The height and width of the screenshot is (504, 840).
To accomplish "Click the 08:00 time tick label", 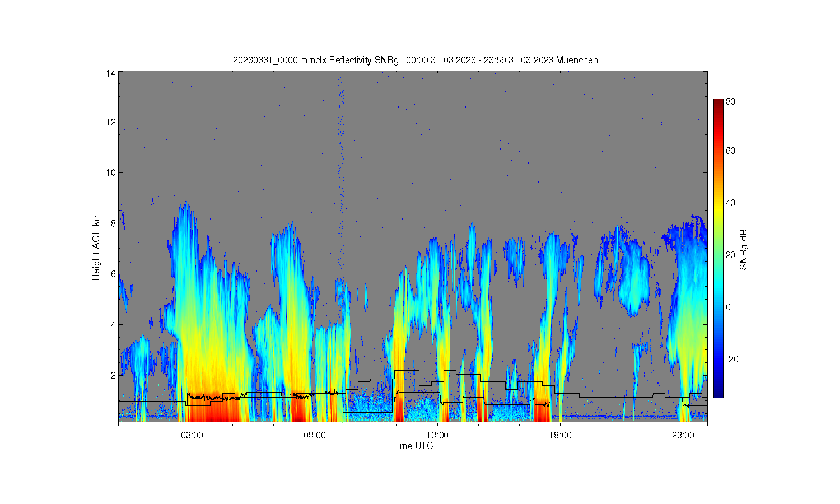I will tap(315, 435).
